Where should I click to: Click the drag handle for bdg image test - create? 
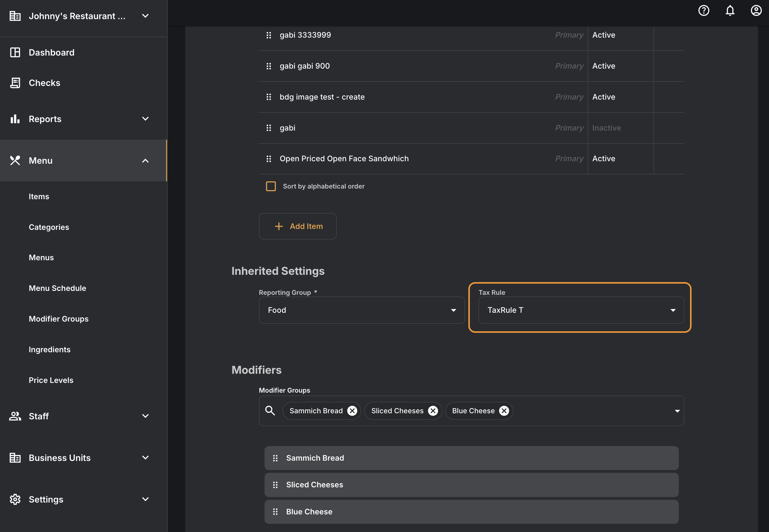269,97
